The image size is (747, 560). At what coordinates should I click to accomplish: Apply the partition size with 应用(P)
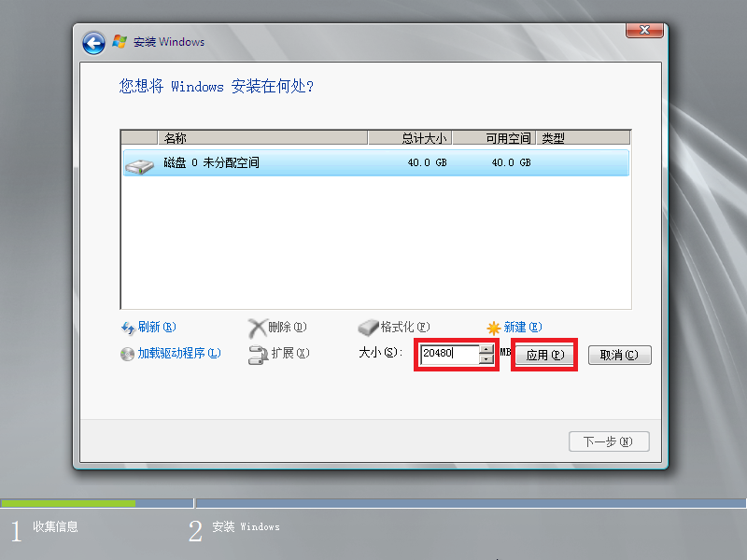(x=544, y=356)
